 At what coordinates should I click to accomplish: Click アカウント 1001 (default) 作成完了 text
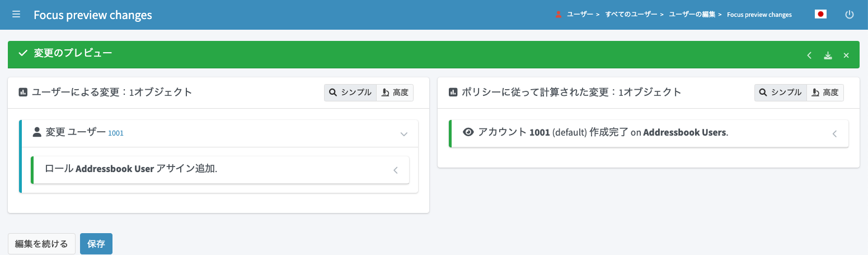[603, 132]
